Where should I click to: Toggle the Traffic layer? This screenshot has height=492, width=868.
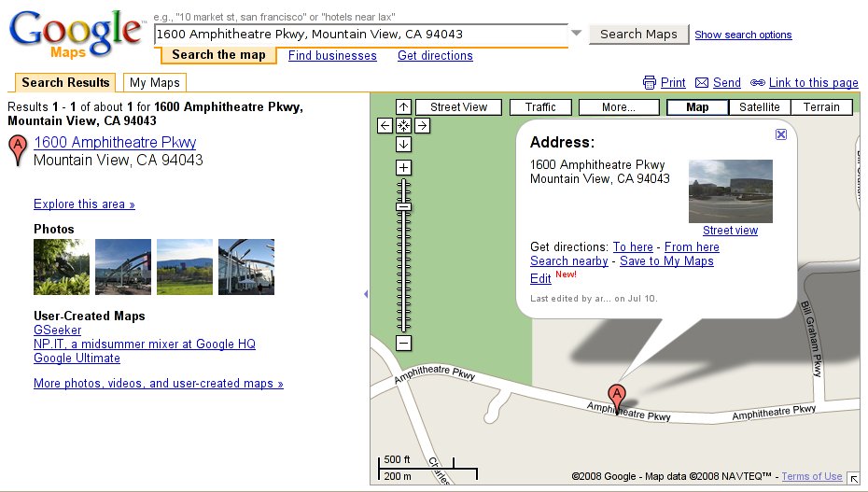[x=540, y=107]
